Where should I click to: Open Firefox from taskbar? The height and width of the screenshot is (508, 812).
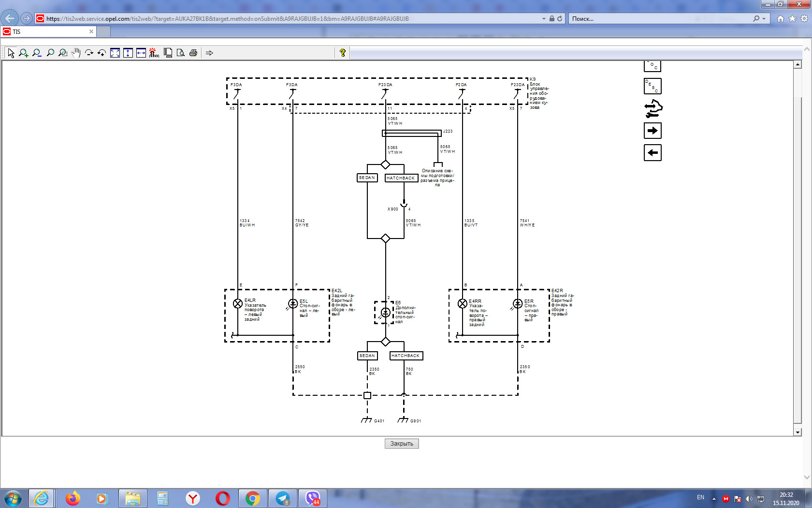[x=73, y=498]
